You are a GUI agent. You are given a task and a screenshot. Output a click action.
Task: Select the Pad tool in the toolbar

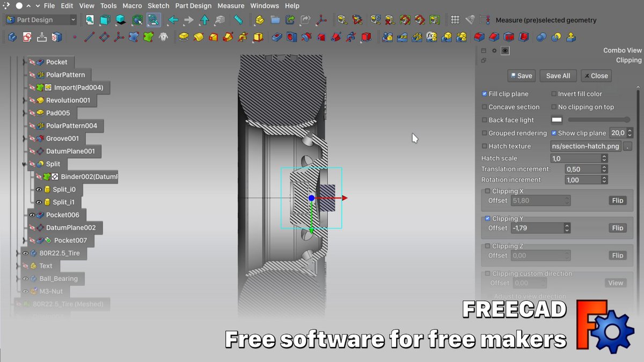click(x=183, y=37)
